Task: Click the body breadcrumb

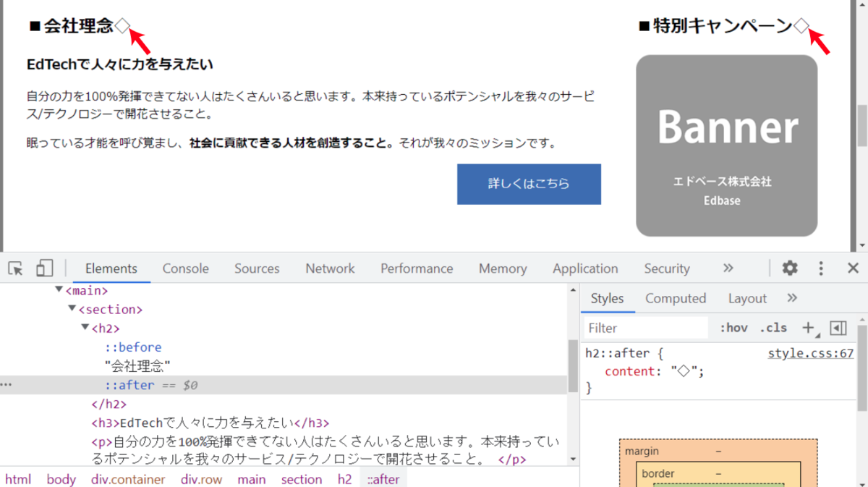Action: 61,479
